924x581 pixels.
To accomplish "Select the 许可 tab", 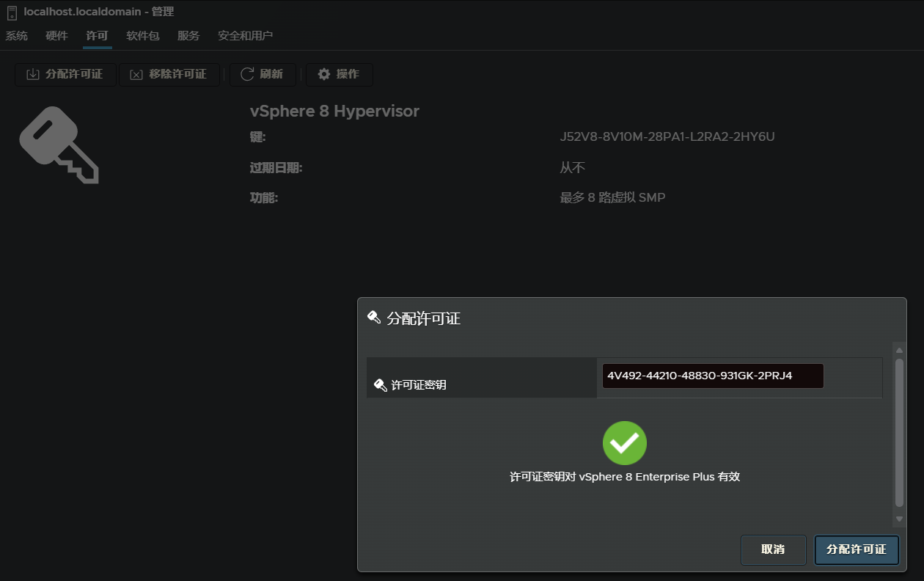I will (x=97, y=36).
